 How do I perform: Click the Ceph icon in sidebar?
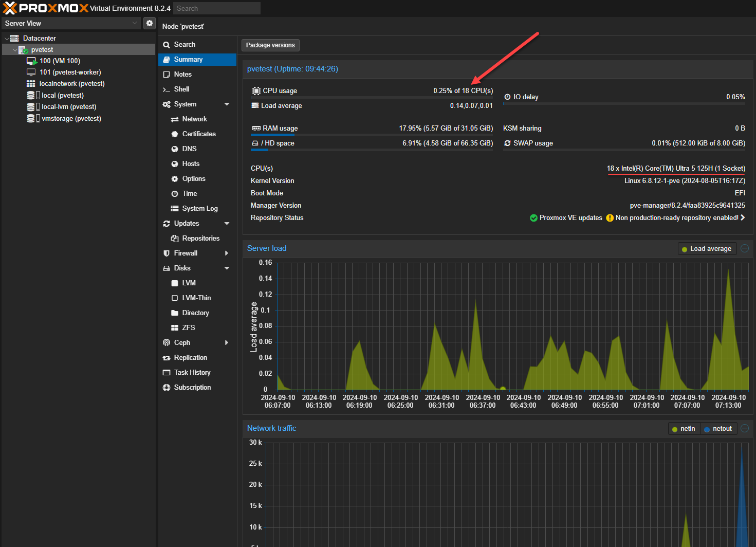tap(167, 343)
